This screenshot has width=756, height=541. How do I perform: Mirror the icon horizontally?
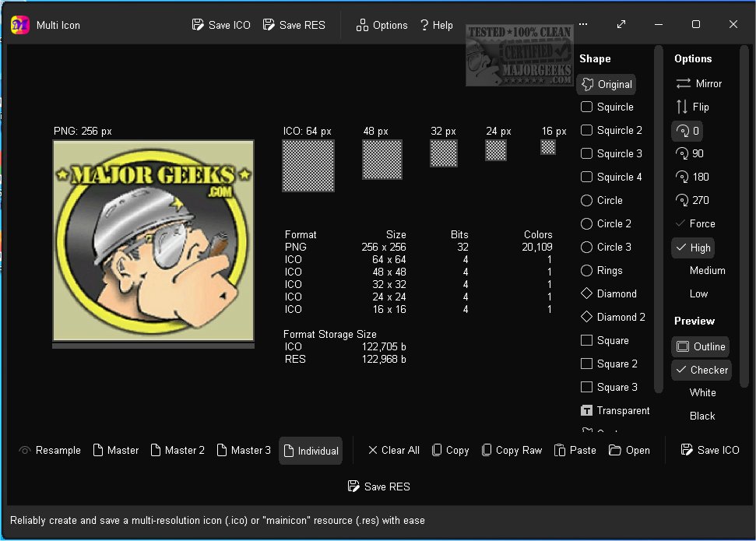click(x=698, y=83)
